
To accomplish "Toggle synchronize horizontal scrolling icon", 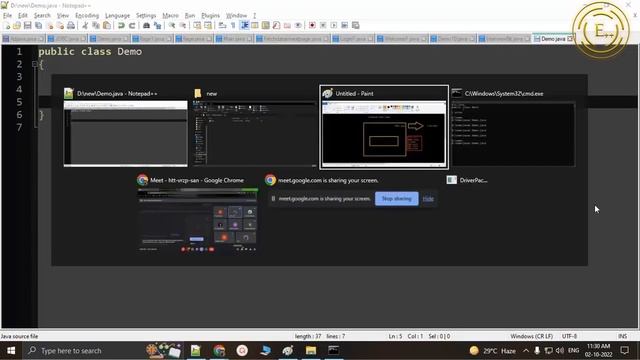I will (208, 26).
